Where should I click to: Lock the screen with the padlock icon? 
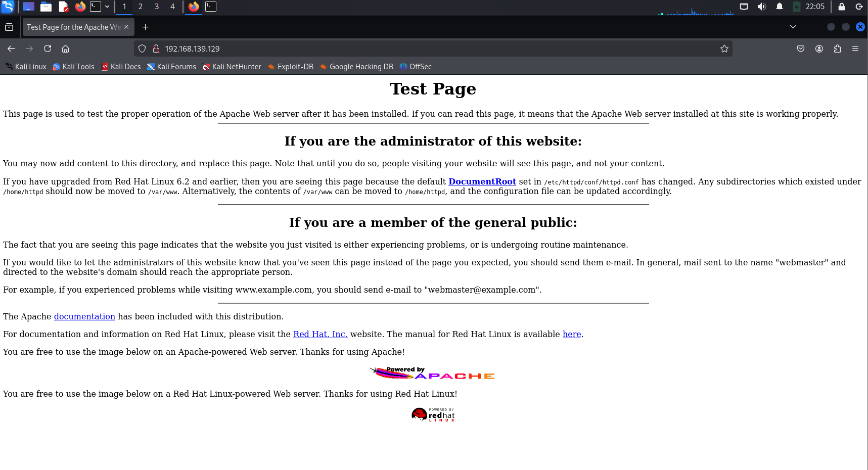(842, 7)
